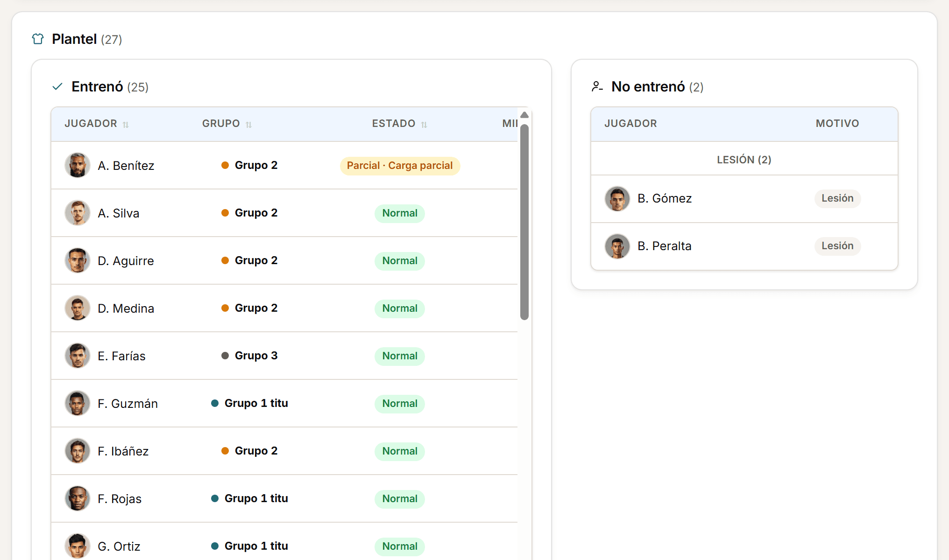Click Normal status badge for A. Silva
This screenshot has height=560, width=949.
(400, 213)
